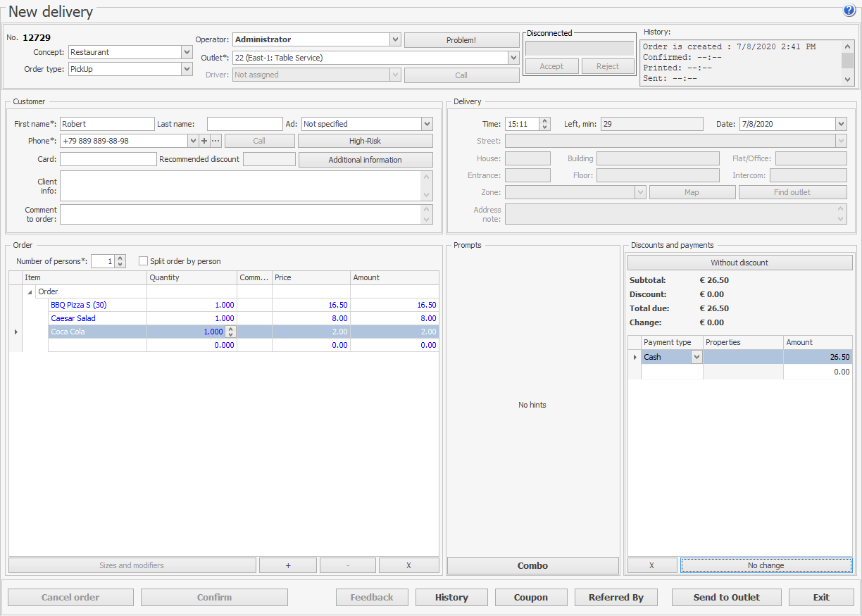The width and height of the screenshot is (862, 616).
Task: Collapse the Order tree node
Action: 30,292
